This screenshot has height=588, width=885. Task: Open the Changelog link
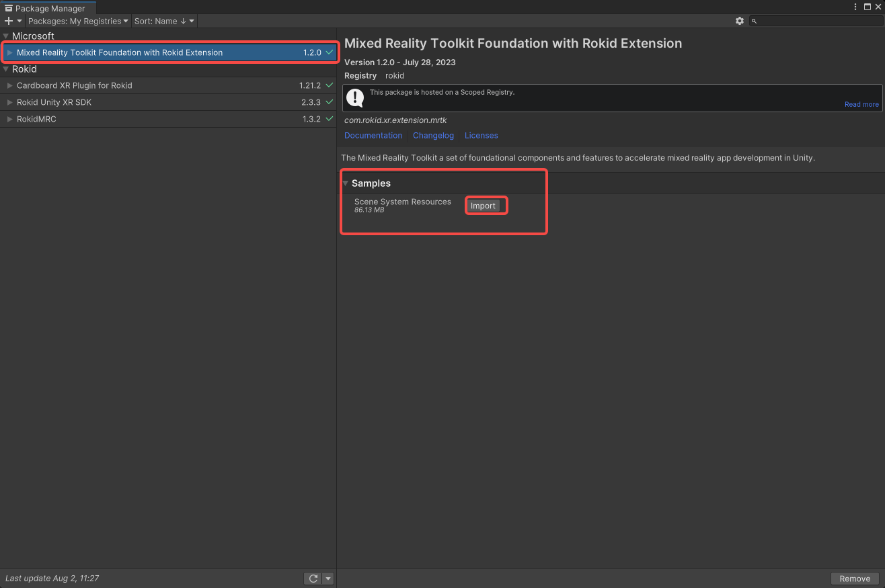coord(433,135)
